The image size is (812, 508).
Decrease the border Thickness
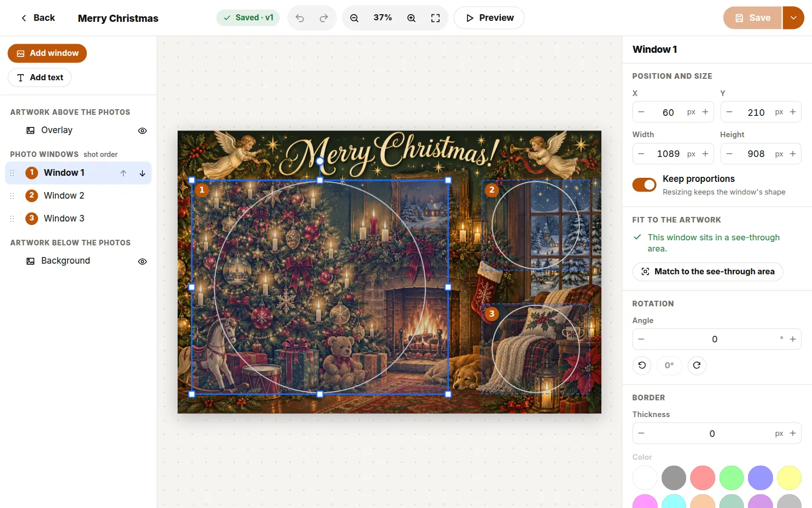641,433
